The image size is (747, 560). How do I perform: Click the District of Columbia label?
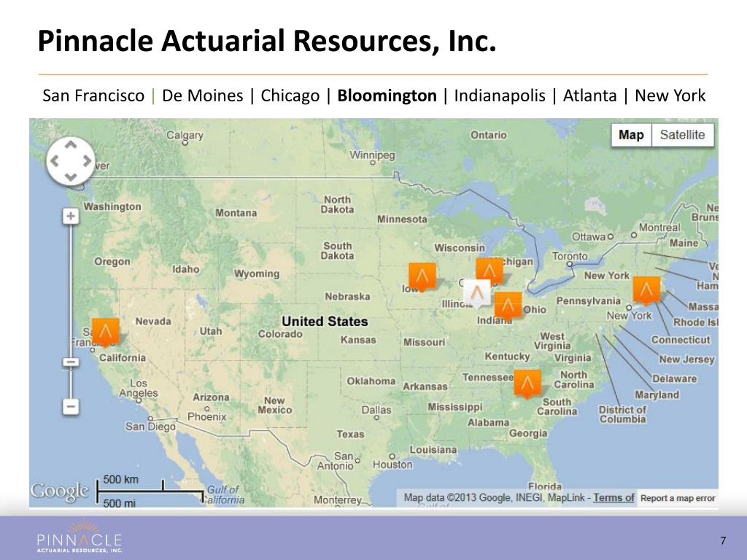pyautogui.click(x=622, y=414)
